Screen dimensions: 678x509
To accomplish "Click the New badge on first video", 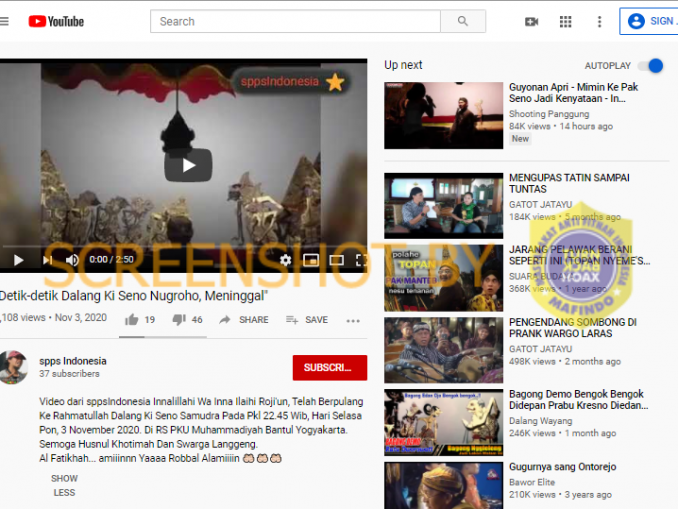I will click(x=520, y=139).
